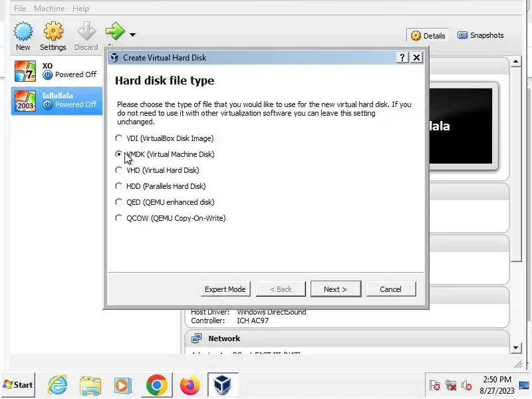Select HDD (Parallels Hard Disk) option

pyautogui.click(x=160, y=186)
